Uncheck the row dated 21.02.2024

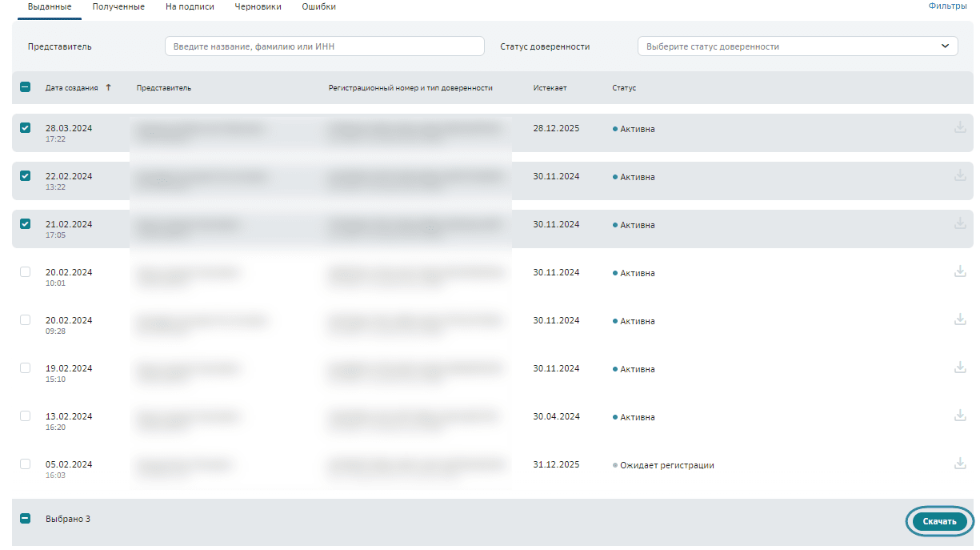click(x=25, y=223)
